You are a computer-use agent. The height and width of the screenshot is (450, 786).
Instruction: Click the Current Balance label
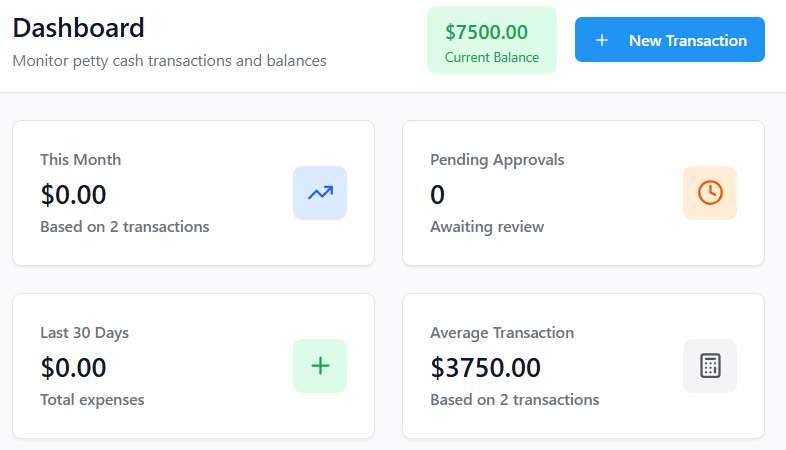(x=491, y=57)
